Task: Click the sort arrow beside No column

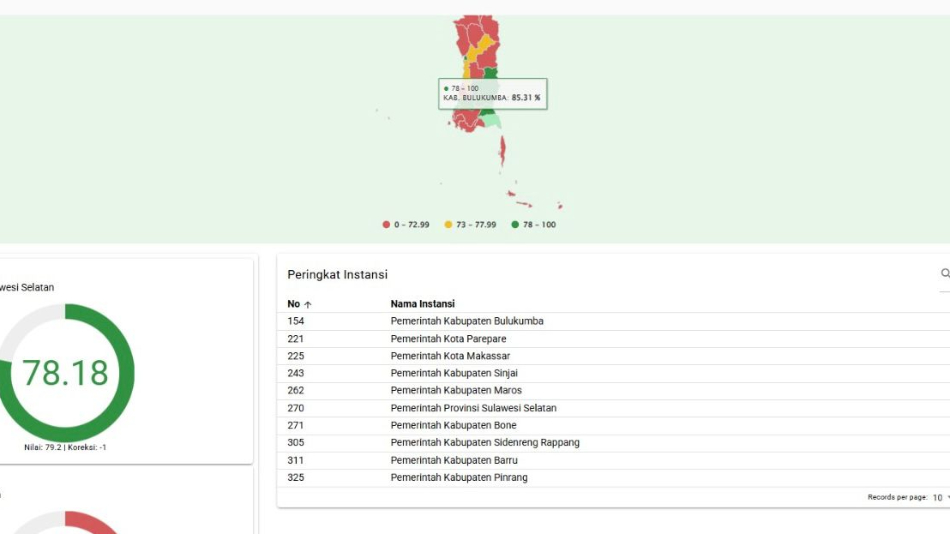Action: (308, 304)
